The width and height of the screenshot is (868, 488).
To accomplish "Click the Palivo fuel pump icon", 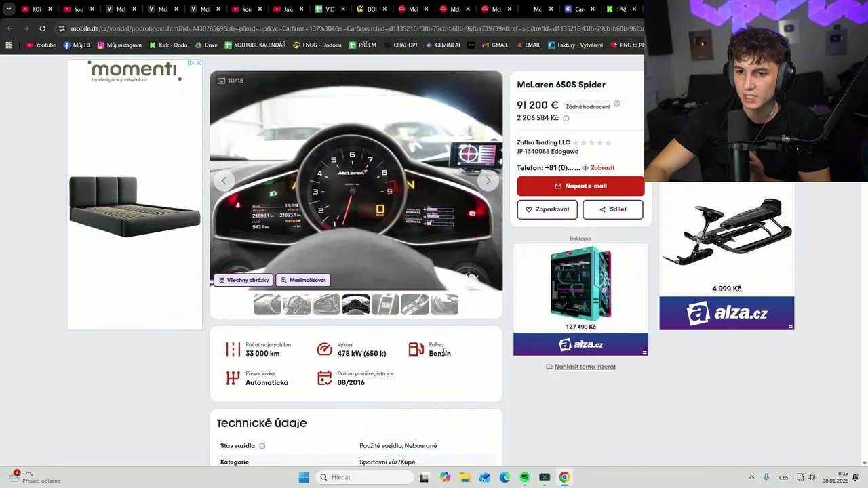I will coord(416,349).
